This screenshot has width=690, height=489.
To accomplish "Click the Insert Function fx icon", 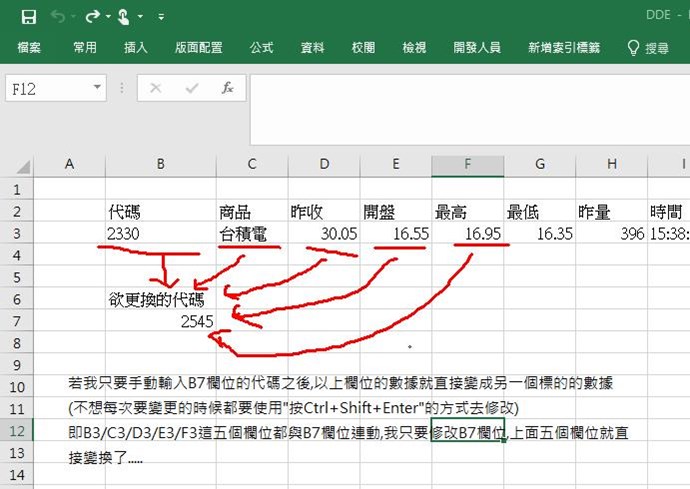I will pyautogui.click(x=227, y=88).
